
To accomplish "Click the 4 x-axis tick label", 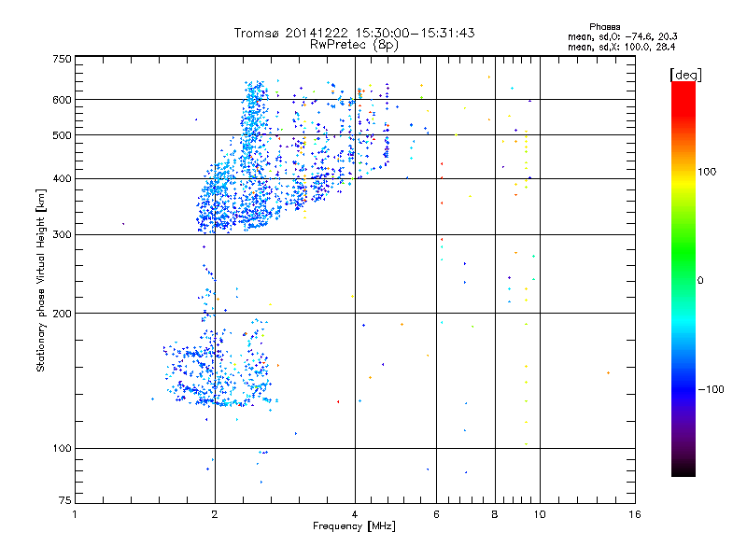I will 355,514.
